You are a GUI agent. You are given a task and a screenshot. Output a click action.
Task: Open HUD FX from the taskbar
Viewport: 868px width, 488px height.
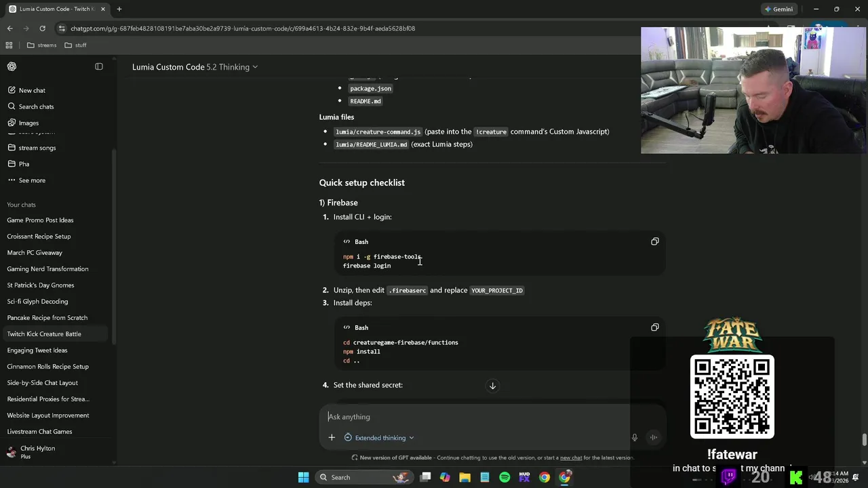click(x=524, y=477)
